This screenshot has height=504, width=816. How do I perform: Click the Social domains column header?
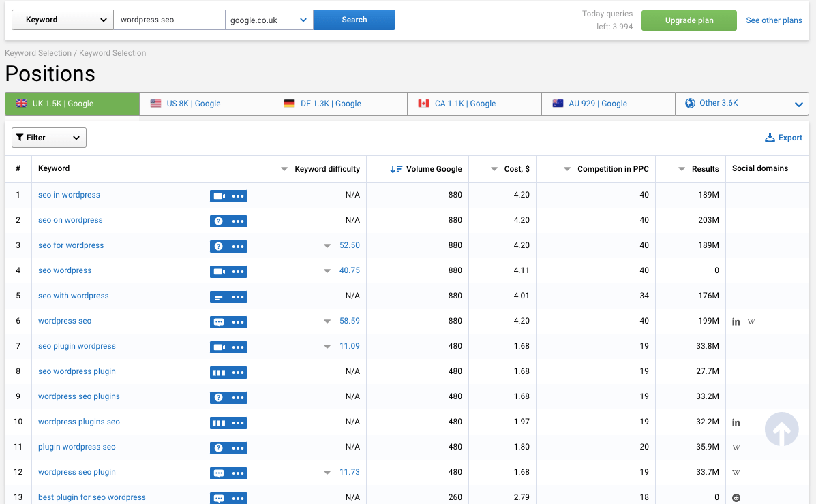(760, 168)
